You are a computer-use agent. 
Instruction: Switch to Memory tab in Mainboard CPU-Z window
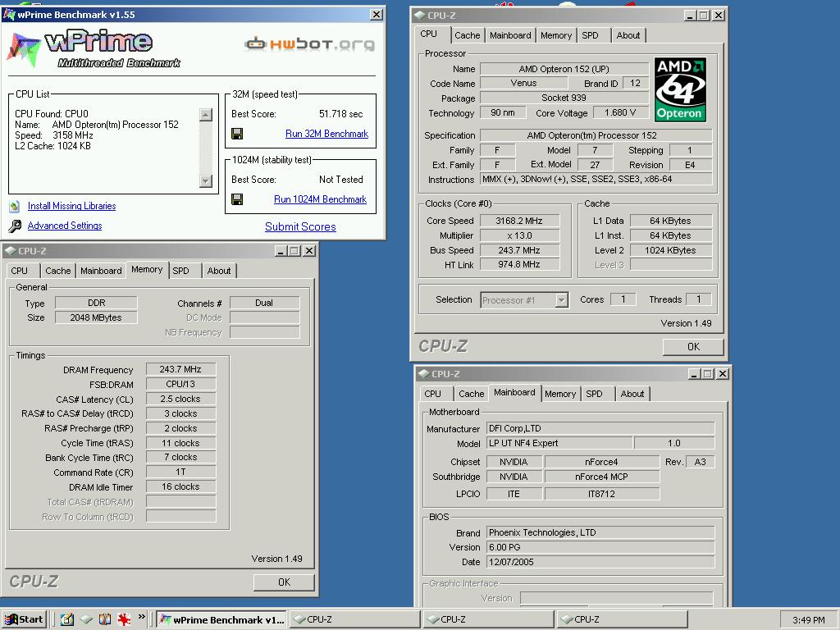pyautogui.click(x=560, y=394)
